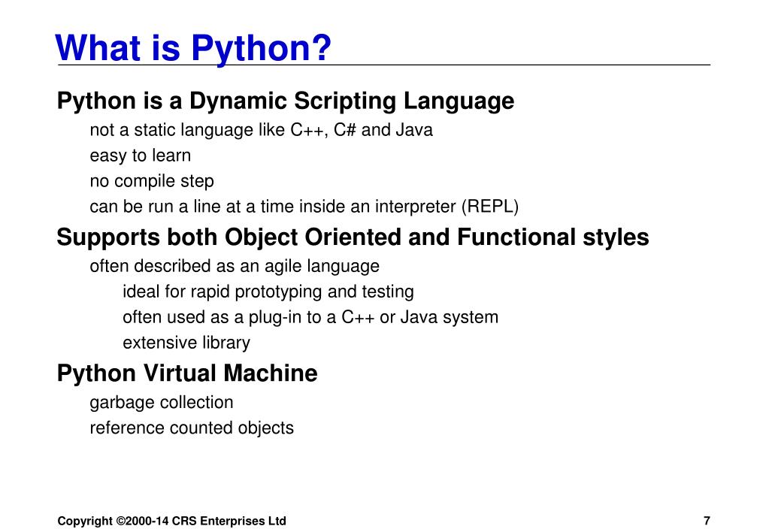769x532 pixels.
Task: Click the 'What is Python?' slide title
Action: click(x=193, y=48)
